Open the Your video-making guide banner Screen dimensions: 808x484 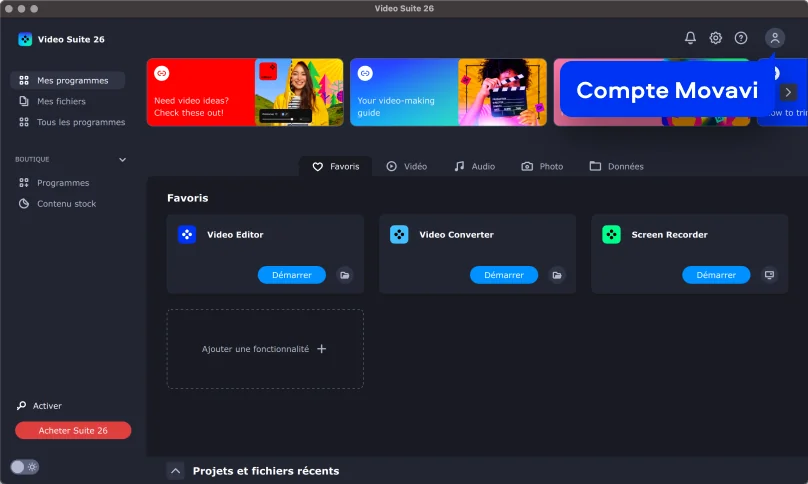pos(448,92)
